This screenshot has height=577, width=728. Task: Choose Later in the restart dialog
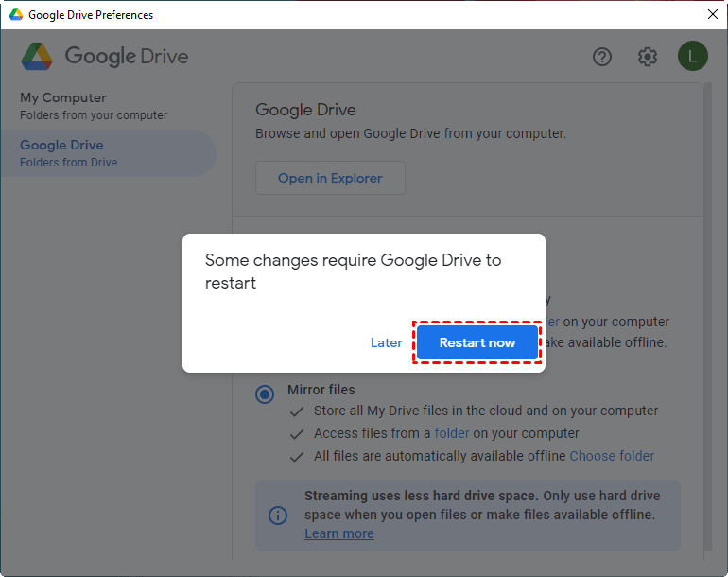[x=387, y=342]
